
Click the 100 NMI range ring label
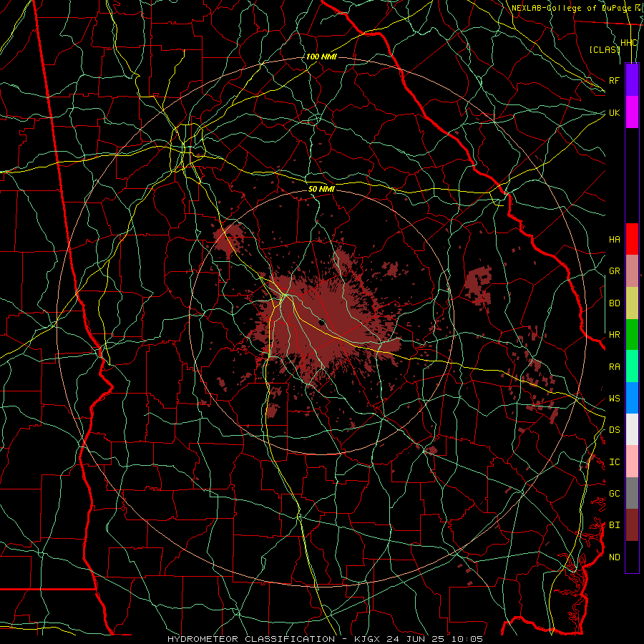click(x=321, y=57)
